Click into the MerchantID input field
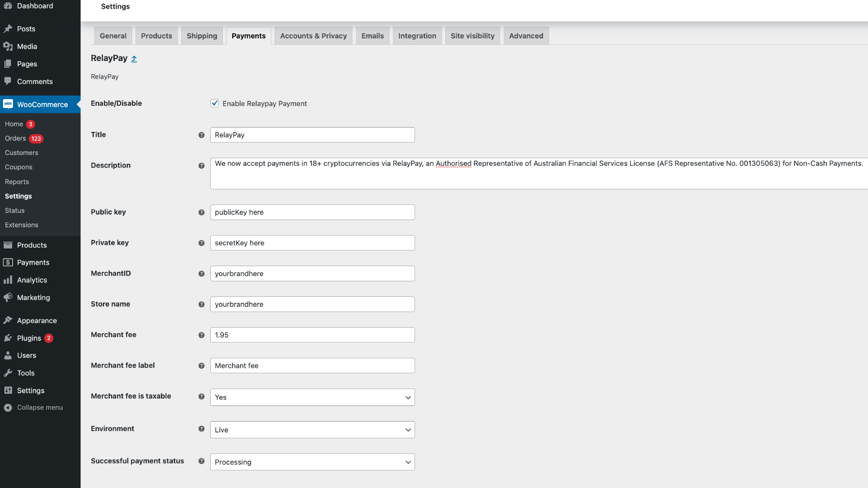The height and width of the screenshot is (488, 868). [x=312, y=274]
